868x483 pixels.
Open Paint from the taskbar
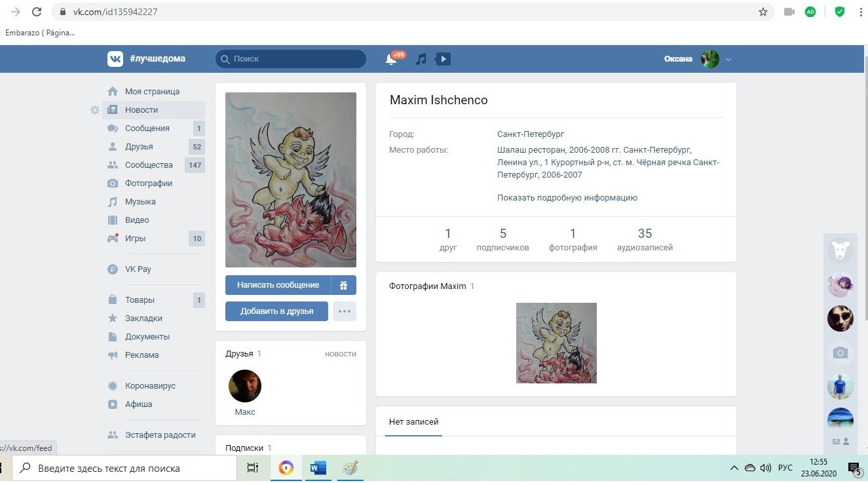click(350, 469)
